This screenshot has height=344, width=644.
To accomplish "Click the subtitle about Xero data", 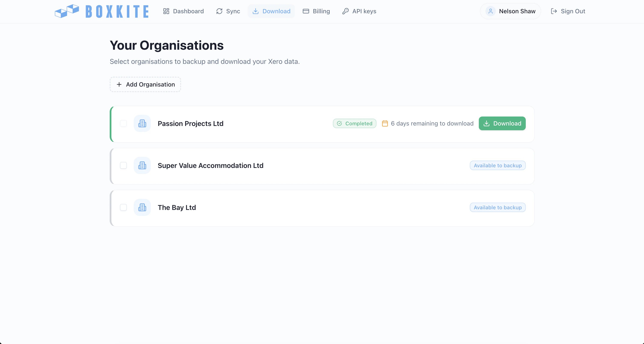I will point(205,61).
